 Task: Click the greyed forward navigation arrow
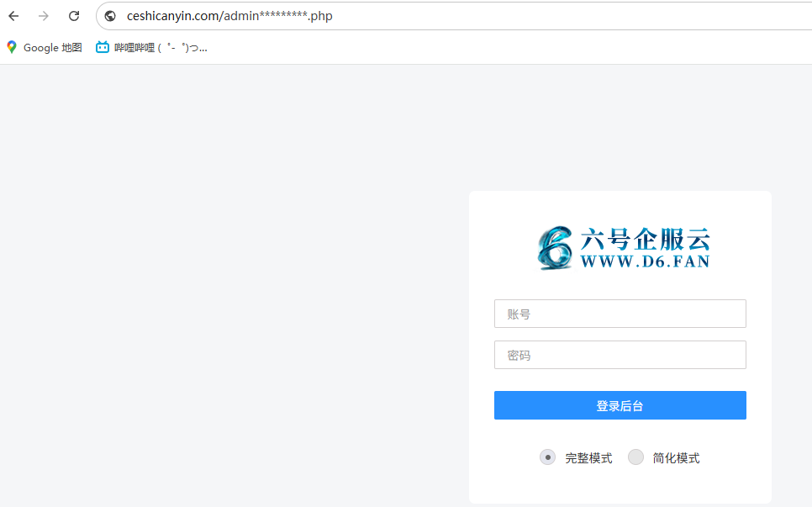44,16
